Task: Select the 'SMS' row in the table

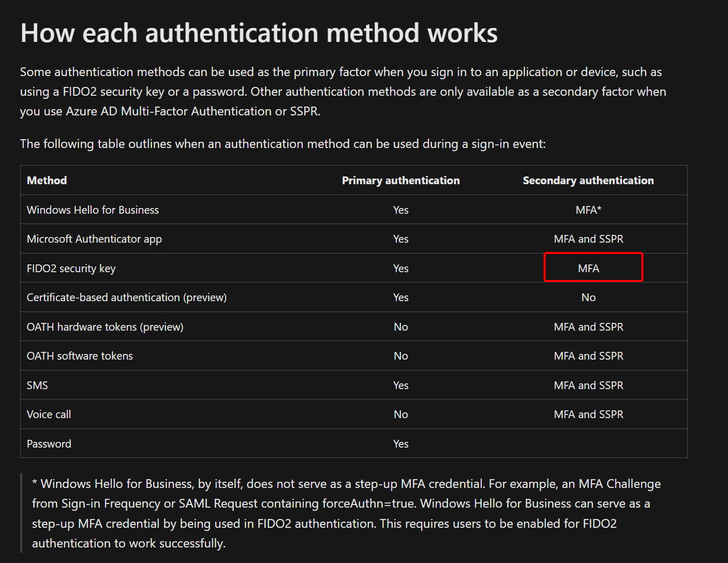Action: [x=37, y=385]
